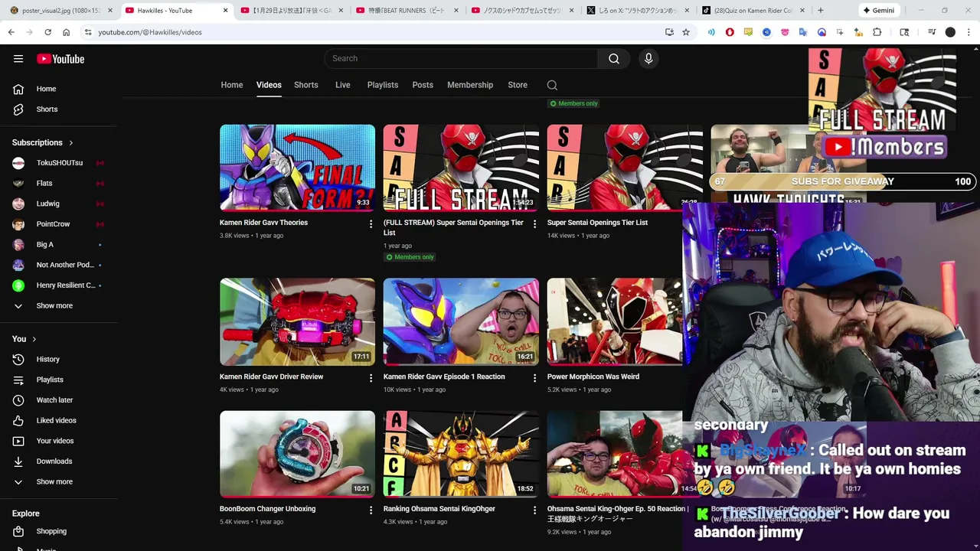Click the browser back arrow
This screenshot has width=980, height=551.
coord(11,32)
